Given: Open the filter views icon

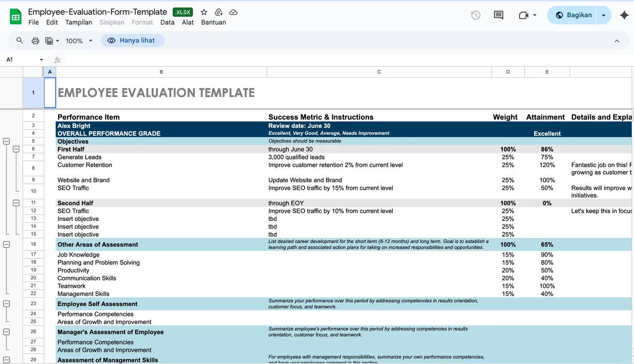Looking at the screenshot, I should pyautogui.click(x=49, y=41).
